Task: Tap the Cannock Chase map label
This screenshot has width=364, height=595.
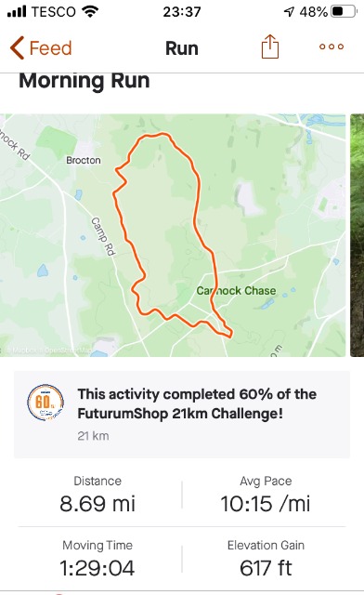Action: coord(236,291)
